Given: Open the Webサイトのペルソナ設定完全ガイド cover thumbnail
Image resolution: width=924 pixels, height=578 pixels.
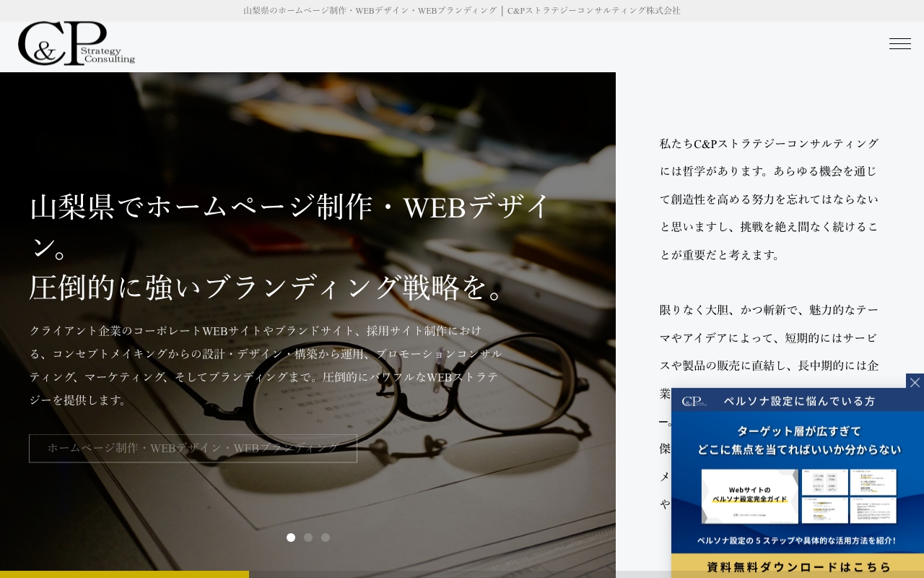Looking at the screenshot, I should (x=749, y=496).
